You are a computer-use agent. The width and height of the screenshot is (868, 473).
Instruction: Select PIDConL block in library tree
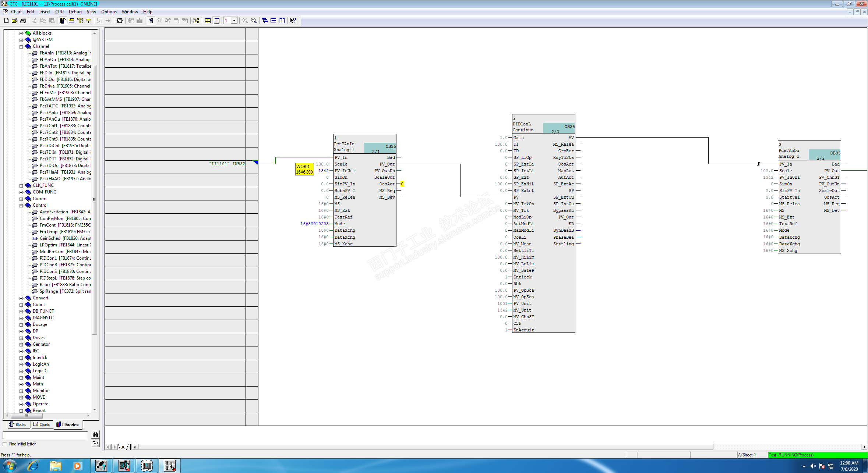48,258
